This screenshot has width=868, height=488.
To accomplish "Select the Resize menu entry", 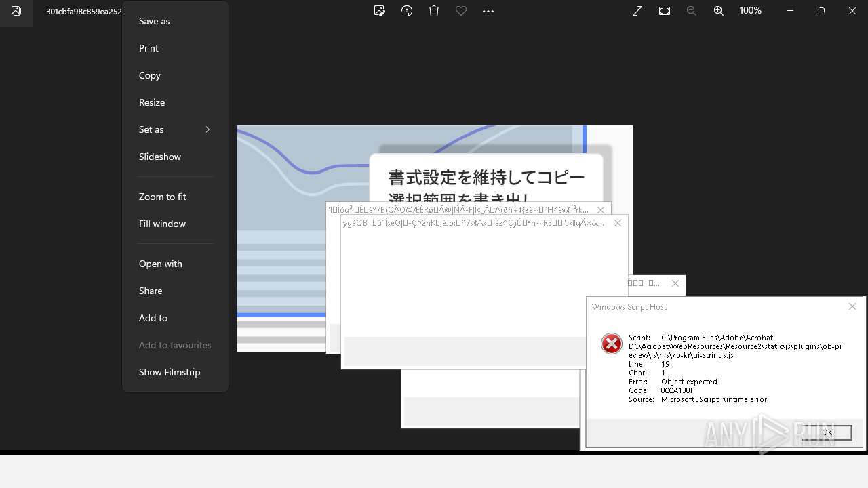I will click(x=175, y=102).
